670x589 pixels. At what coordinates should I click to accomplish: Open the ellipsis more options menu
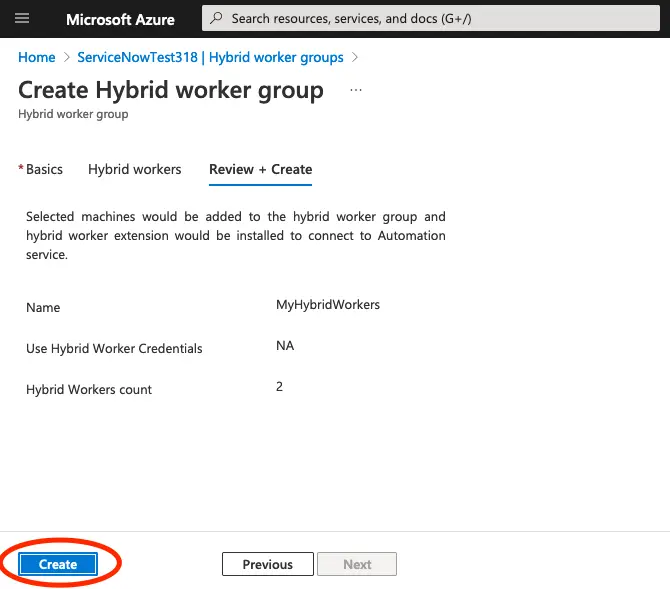tap(356, 90)
